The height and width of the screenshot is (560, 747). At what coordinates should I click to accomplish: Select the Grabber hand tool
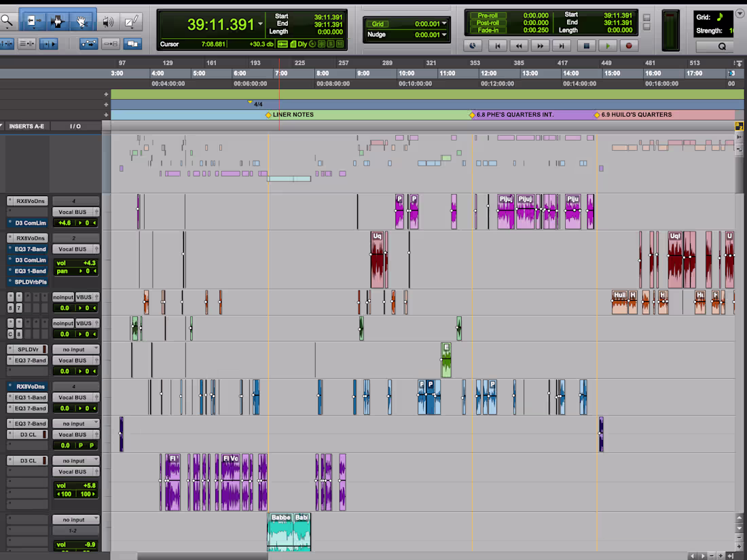click(82, 21)
